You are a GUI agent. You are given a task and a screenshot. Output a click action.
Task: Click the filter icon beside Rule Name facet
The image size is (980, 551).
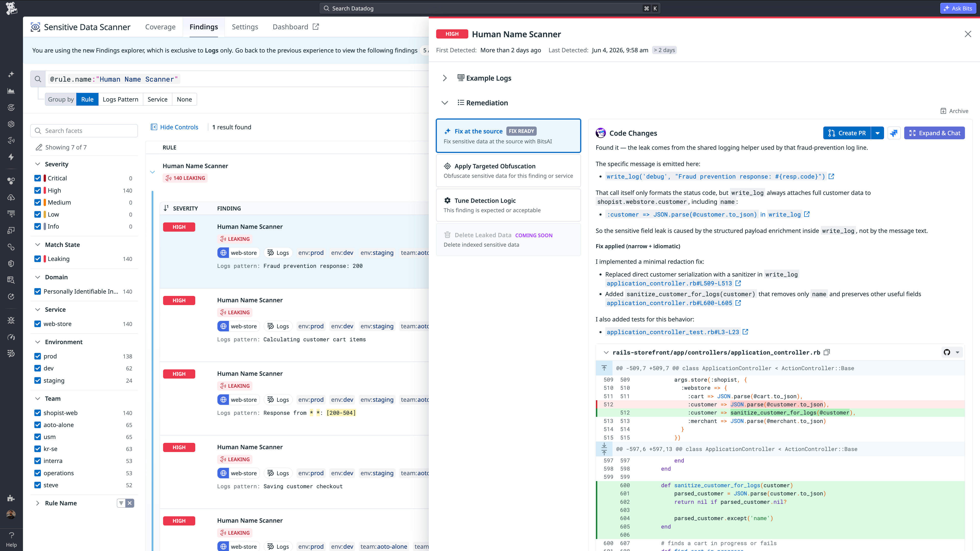pyautogui.click(x=121, y=503)
